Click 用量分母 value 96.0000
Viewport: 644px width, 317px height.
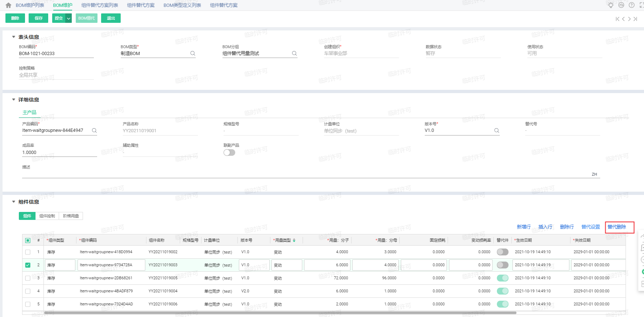[389, 278]
